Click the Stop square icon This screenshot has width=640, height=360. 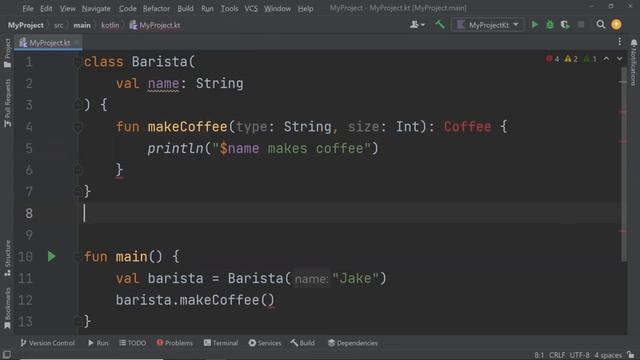pyautogui.click(x=581, y=25)
